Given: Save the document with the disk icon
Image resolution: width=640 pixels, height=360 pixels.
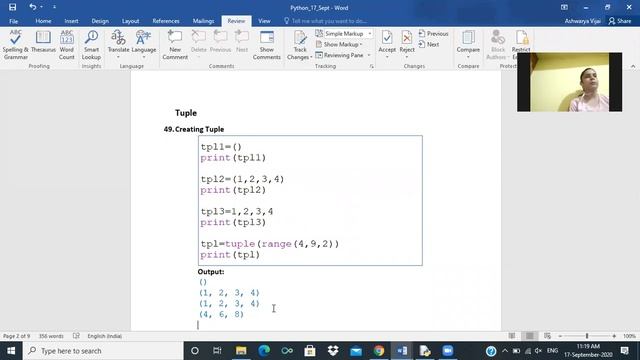Looking at the screenshot, I should tap(13, 7).
